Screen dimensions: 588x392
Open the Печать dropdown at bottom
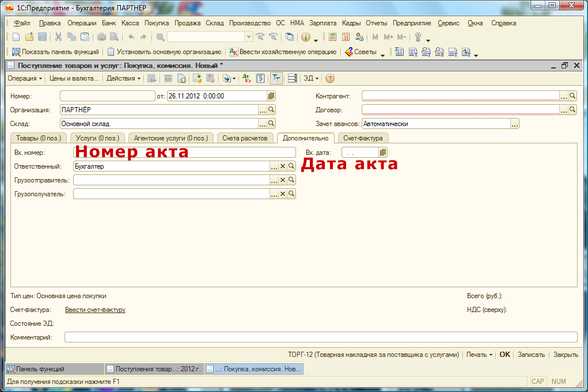[479, 355]
